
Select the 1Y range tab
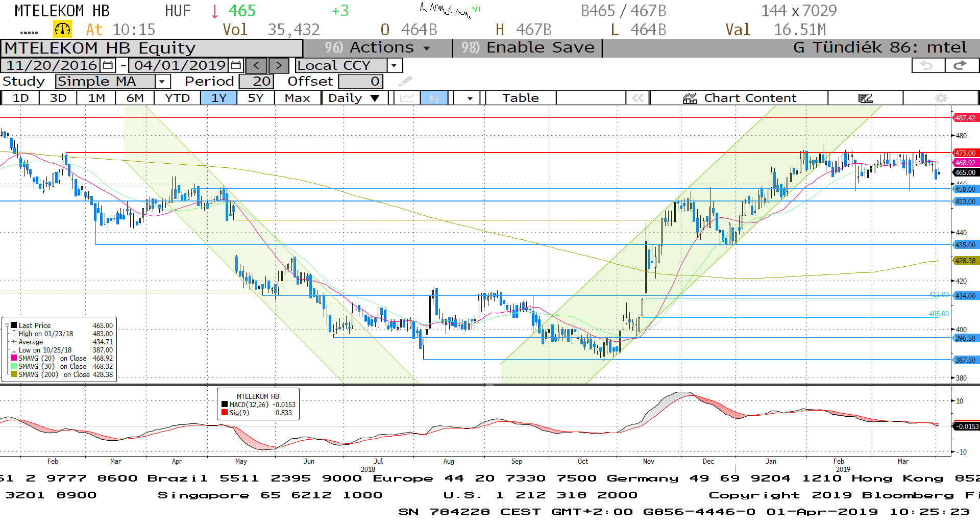[219, 98]
